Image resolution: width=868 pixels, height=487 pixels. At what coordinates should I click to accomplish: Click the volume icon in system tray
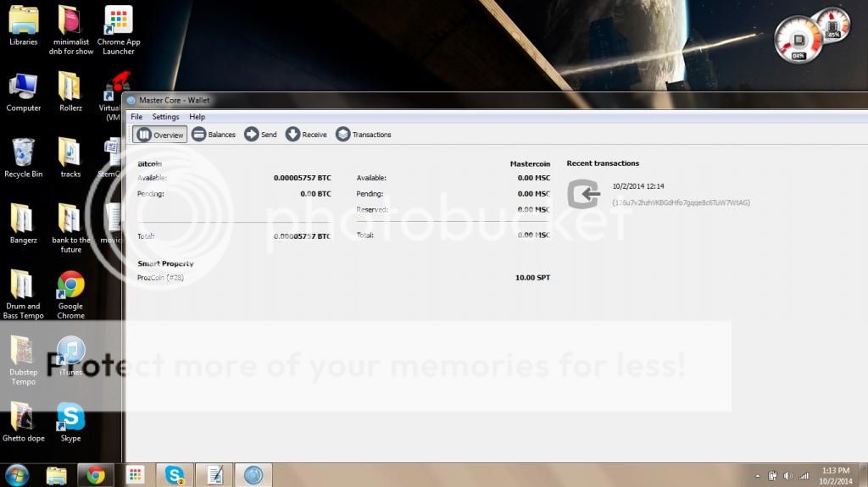tap(788, 476)
